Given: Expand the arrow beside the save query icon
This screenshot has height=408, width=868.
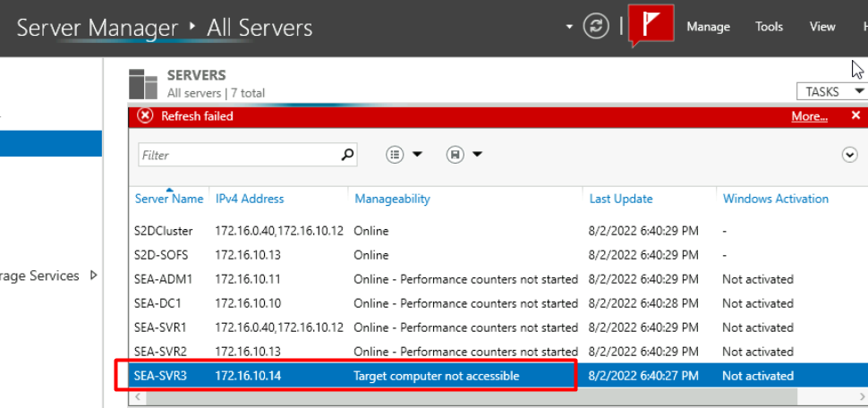Looking at the screenshot, I should tap(477, 155).
